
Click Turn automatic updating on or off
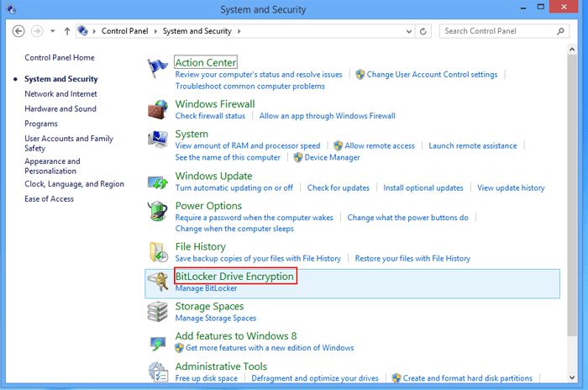pos(234,188)
